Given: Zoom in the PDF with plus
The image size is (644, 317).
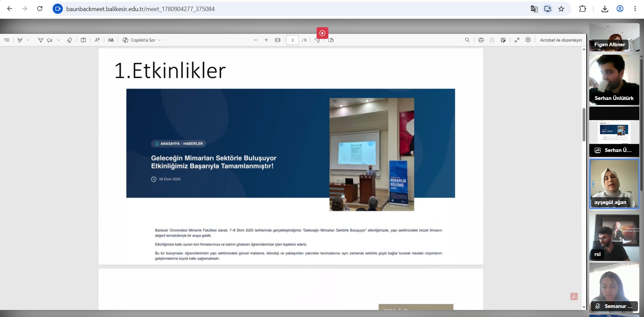Looking at the screenshot, I should click(266, 40).
